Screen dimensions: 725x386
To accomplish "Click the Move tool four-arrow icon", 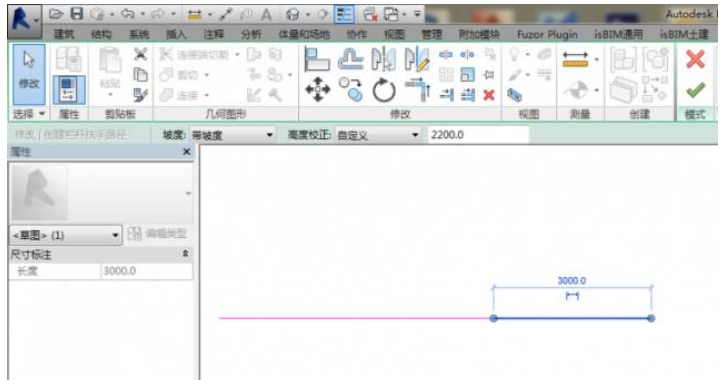I will pos(318,90).
